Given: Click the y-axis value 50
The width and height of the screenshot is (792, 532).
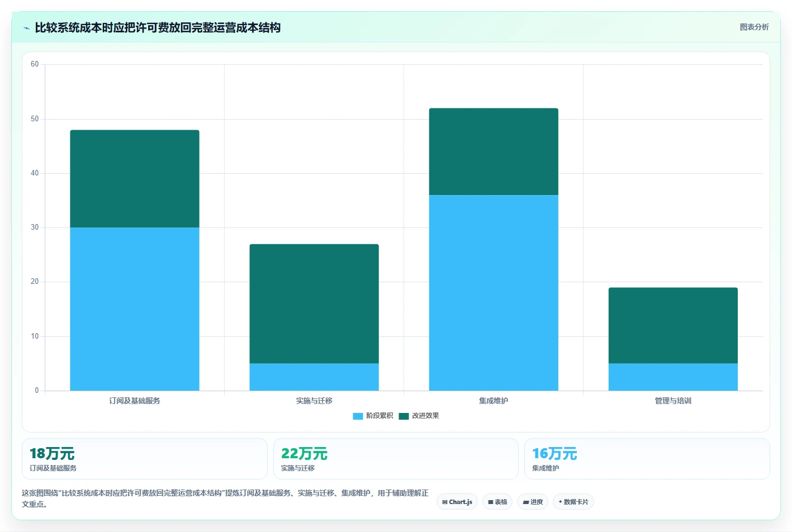Looking at the screenshot, I should pos(35,119).
